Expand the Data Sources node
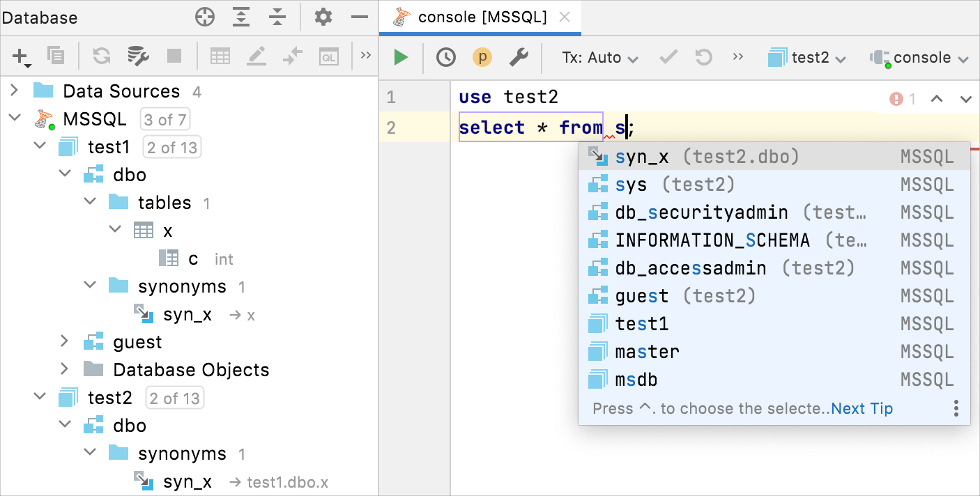The image size is (980, 496). click(x=14, y=91)
